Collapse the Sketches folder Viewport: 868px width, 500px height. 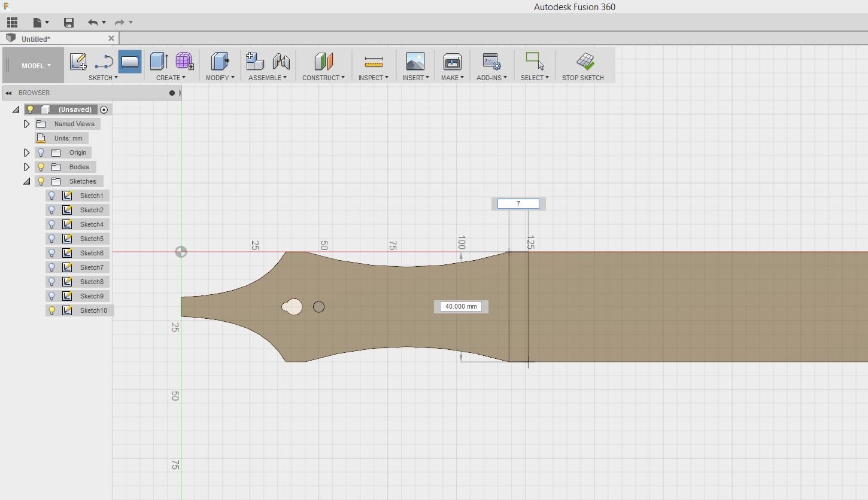pyautogui.click(x=26, y=182)
